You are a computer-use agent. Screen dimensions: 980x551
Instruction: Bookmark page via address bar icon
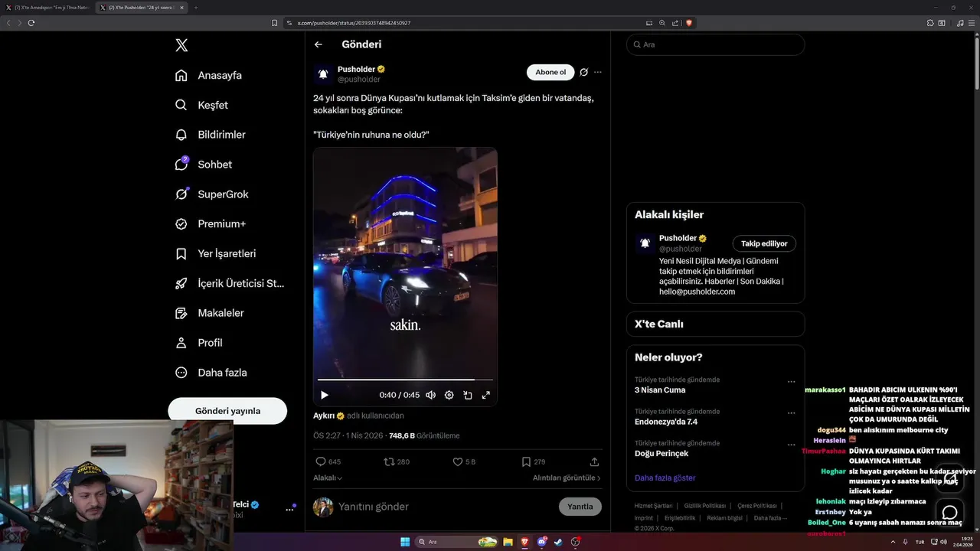tap(275, 23)
